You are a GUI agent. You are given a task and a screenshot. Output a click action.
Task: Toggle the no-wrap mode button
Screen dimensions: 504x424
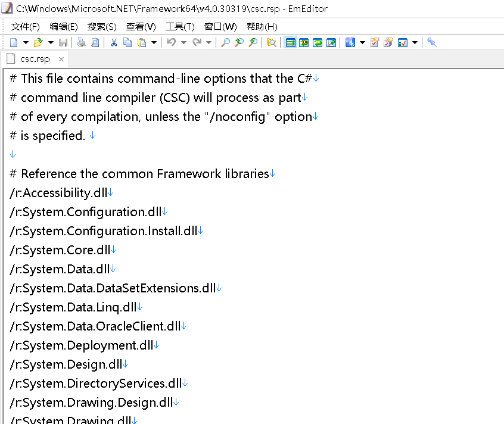291,42
